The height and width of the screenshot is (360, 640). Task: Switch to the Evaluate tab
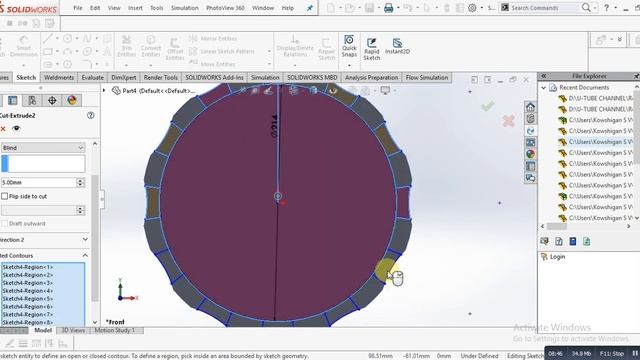(93, 78)
